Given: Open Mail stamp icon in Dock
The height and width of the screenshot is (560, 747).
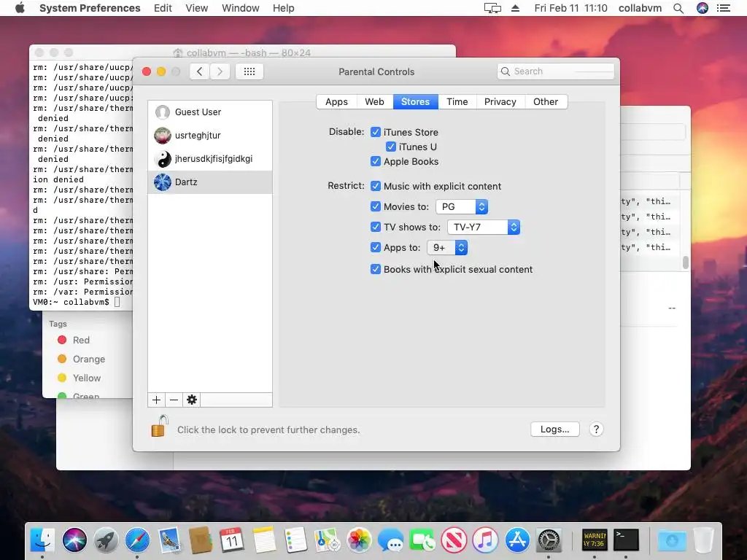Looking at the screenshot, I should point(169,540).
